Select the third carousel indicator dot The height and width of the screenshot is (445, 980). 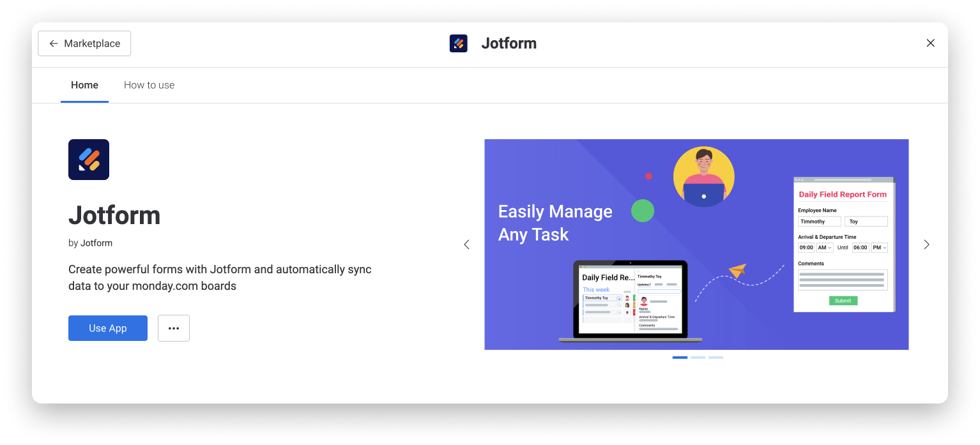pos(716,358)
